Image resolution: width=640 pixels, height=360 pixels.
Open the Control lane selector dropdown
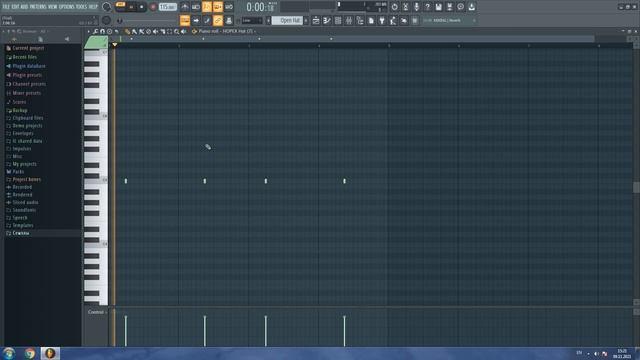coord(97,312)
